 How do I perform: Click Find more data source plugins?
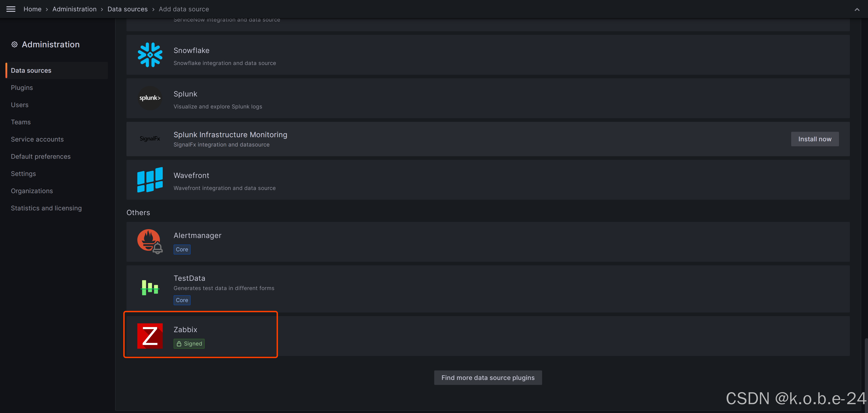pos(488,378)
